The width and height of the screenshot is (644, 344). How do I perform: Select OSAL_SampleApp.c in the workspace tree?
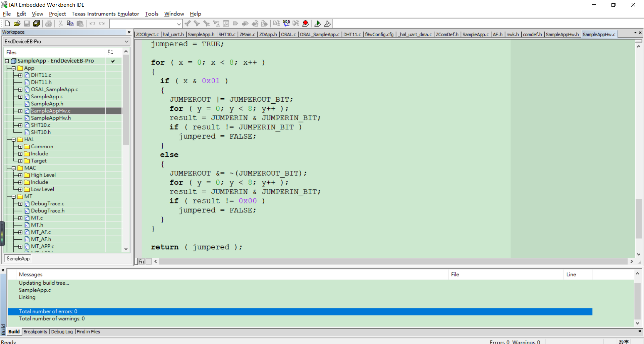click(x=54, y=90)
